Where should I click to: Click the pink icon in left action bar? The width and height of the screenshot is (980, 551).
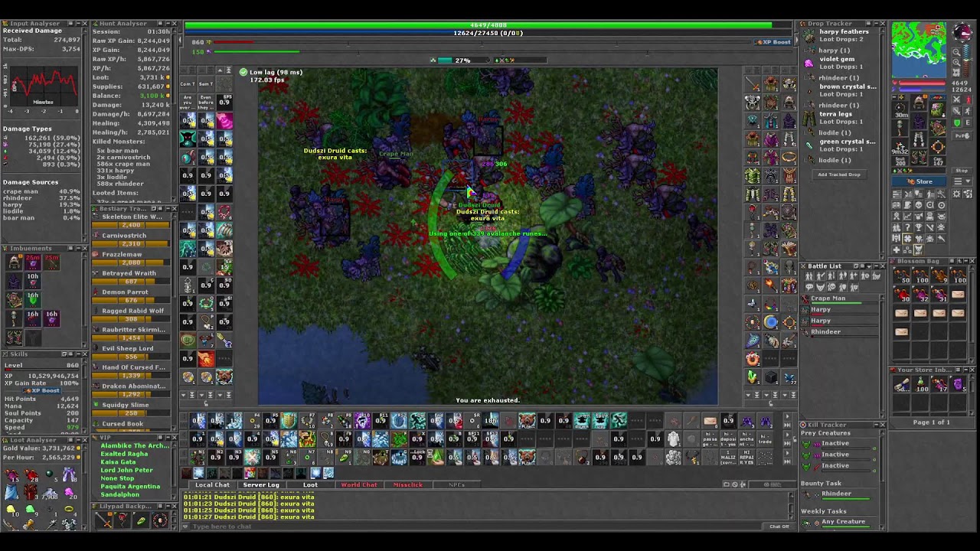[x=224, y=120]
